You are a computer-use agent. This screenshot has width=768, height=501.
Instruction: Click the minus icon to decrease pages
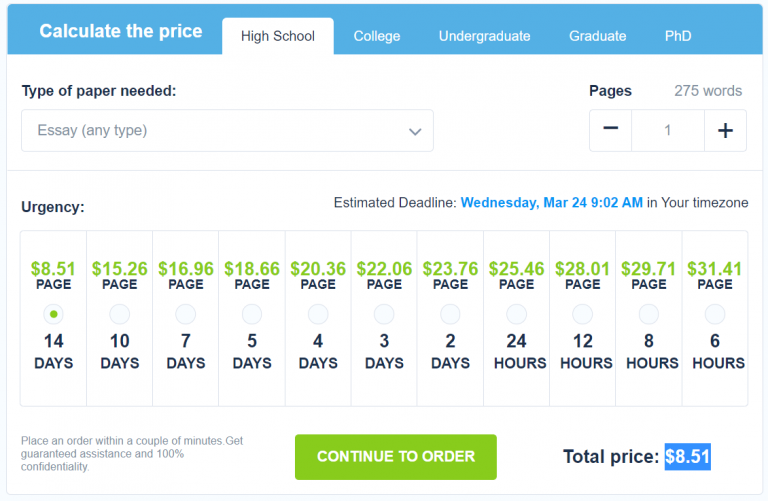tap(610, 130)
